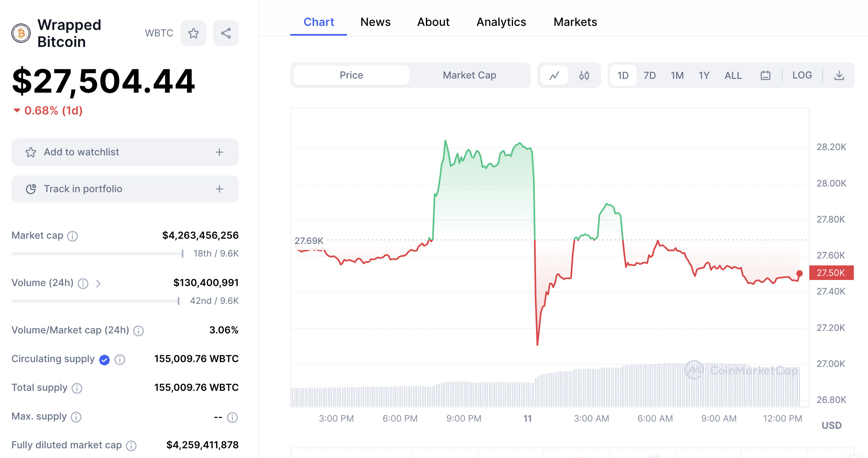Open the date range calendar icon
This screenshot has height=458, width=868.
(765, 75)
